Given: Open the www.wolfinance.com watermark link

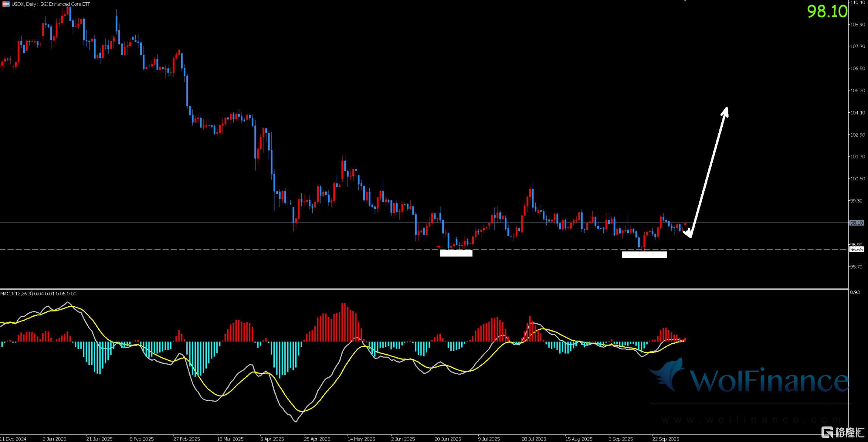Looking at the screenshot, I should click(x=751, y=420).
